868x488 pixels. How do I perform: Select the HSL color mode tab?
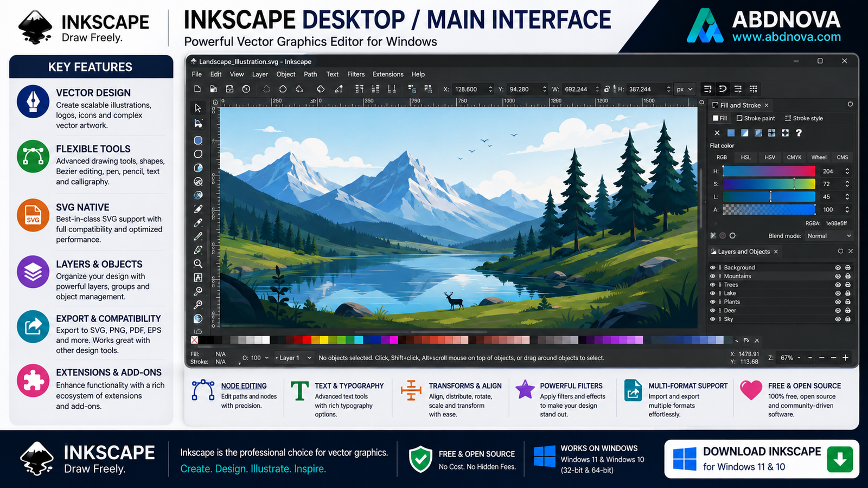click(x=746, y=157)
